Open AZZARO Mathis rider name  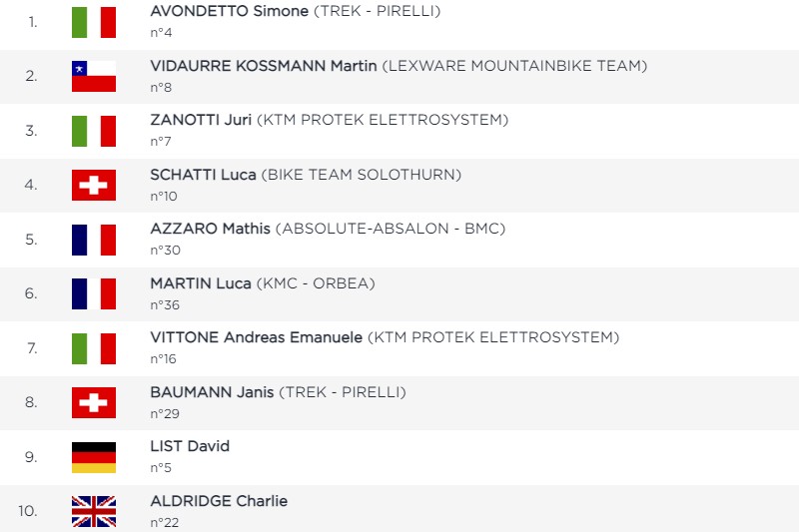[210, 229]
